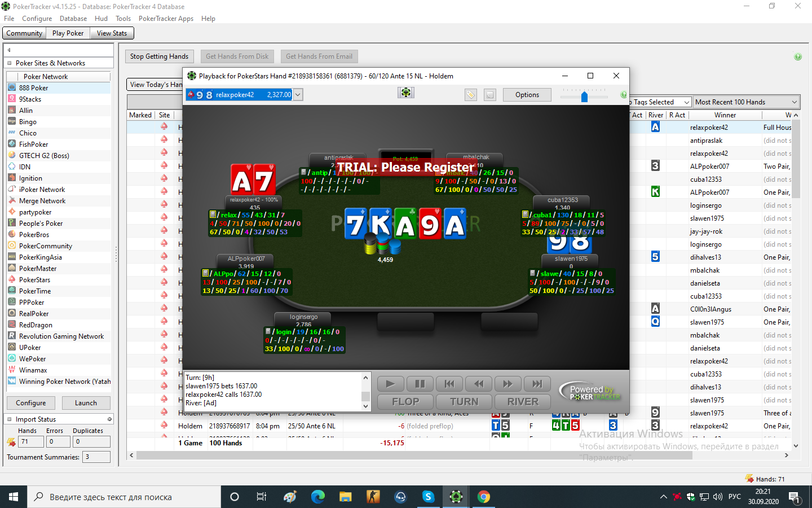Click the PokerStars icon in network list
This screenshot has height=508, width=812.
click(x=12, y=279)
